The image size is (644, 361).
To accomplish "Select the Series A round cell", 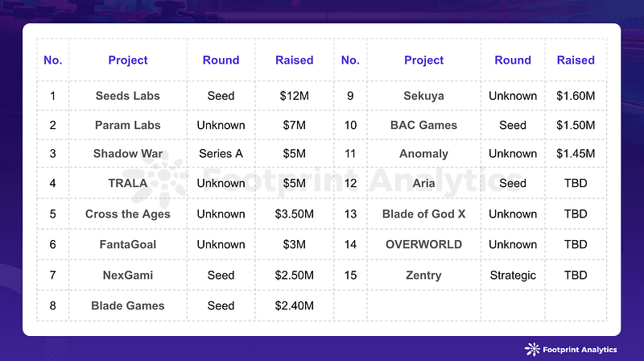I will (221, 153).
